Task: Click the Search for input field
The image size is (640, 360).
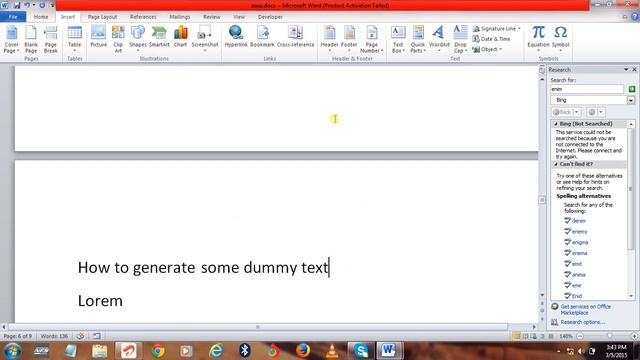Action: pos(587,89)
